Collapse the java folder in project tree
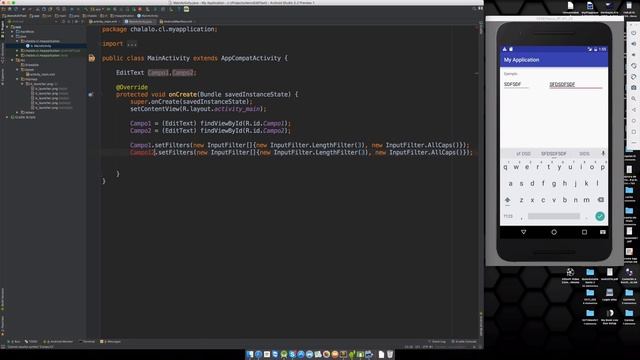640x360 pixels. [x=12, y=36]
